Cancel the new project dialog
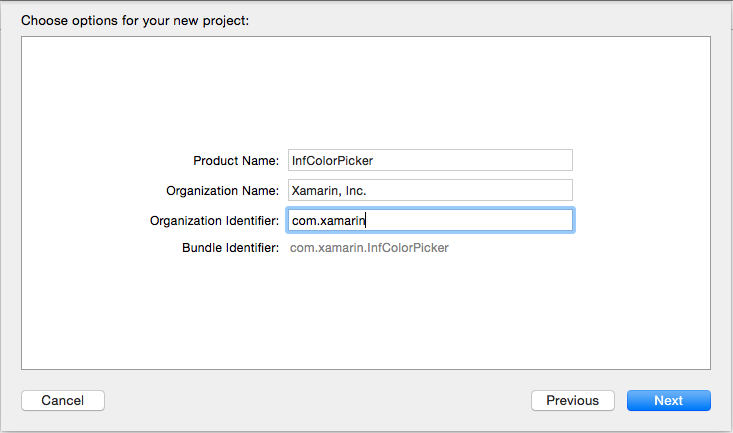Viewport: 733px width, 433px height. (x=63, y=401)
